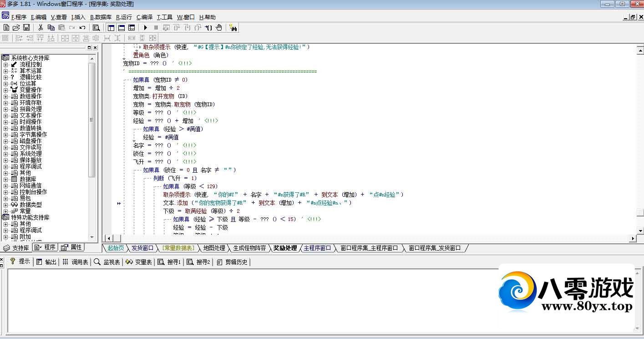Click the Save floppy-disk icon

pos(26,28)
